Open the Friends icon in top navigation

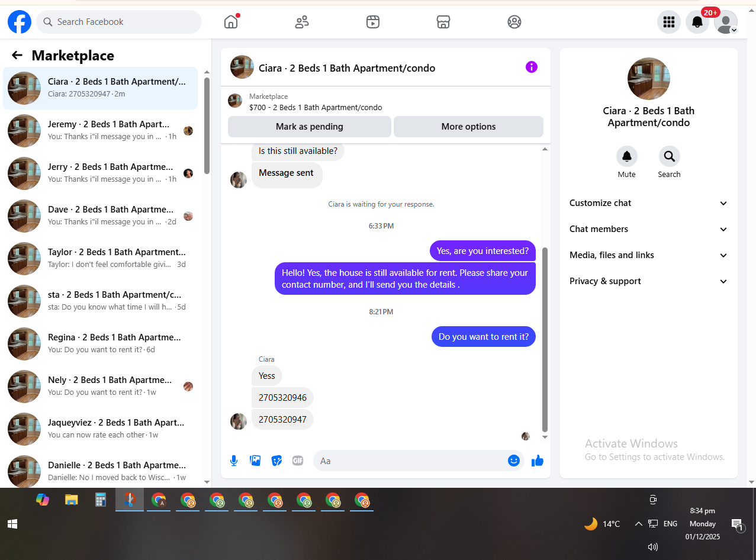pos(302,22)
